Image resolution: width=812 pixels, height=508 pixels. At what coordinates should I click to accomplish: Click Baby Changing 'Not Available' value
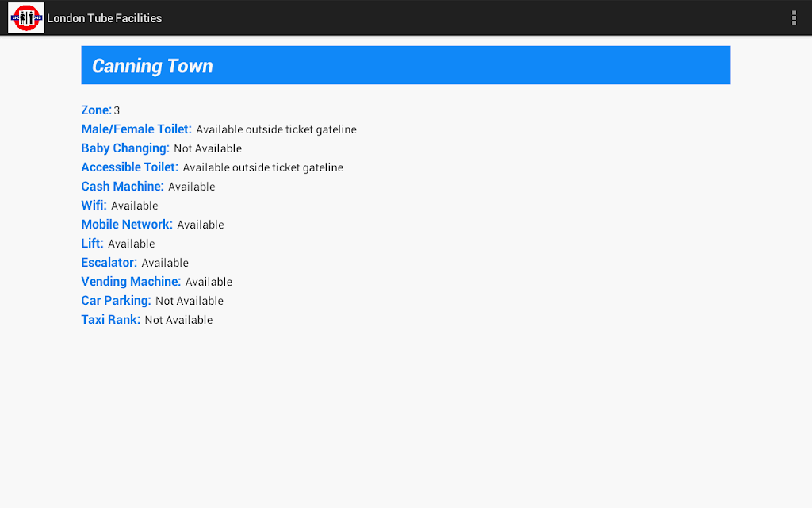(x=208, y=148)
